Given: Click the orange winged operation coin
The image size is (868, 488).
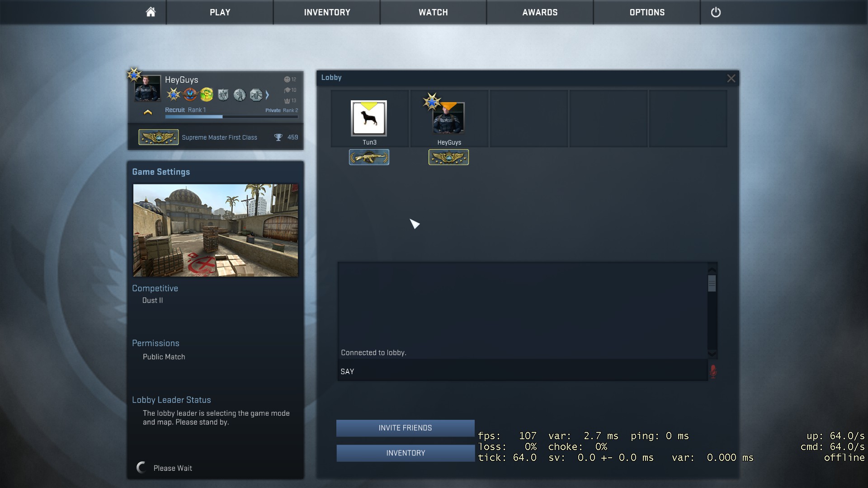Looking at the screenshot, I should pos(190,95).
